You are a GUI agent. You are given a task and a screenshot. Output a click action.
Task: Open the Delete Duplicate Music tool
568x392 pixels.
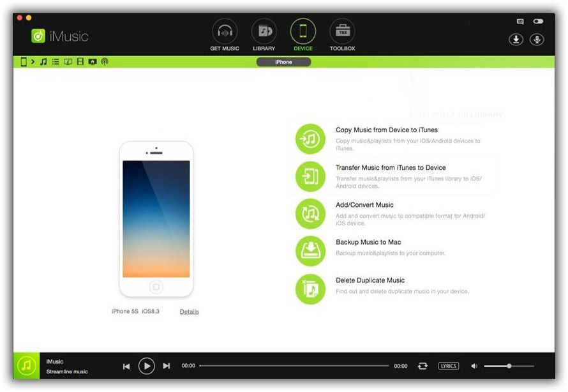click(310, 288)
